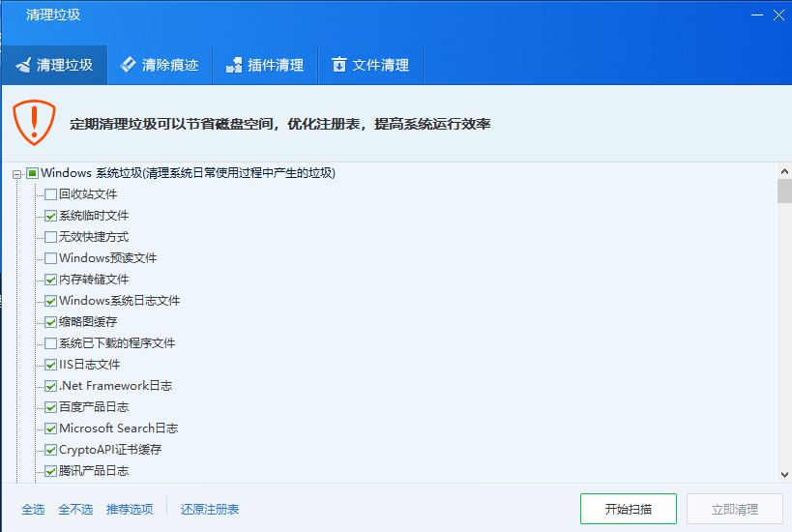The image size is (792, 532).
Task: Switch to the 文件清理 tab
Action: coord(370,65)
